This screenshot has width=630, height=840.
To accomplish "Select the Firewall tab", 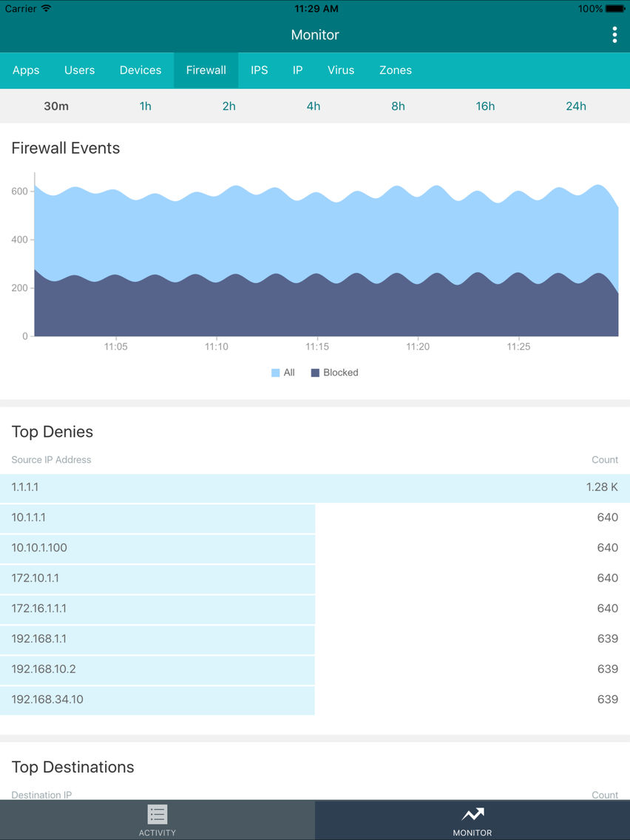I will pos(206,70).
